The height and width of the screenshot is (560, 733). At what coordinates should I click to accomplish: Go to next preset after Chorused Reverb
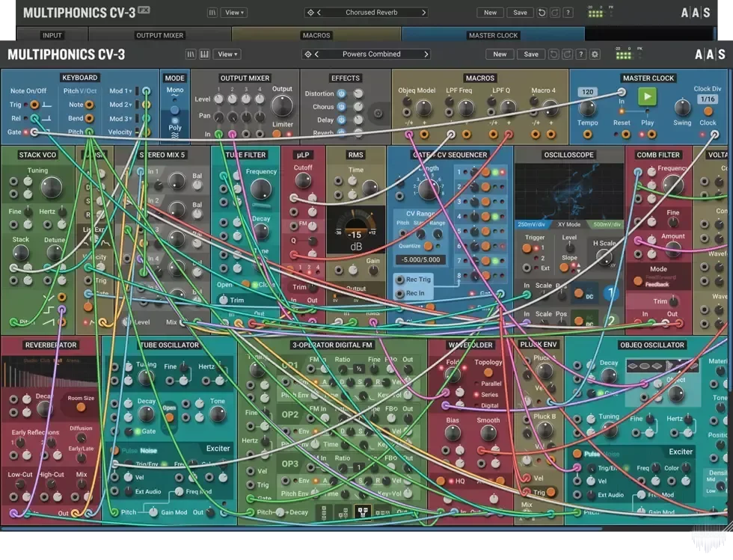[x=423, y=13]
